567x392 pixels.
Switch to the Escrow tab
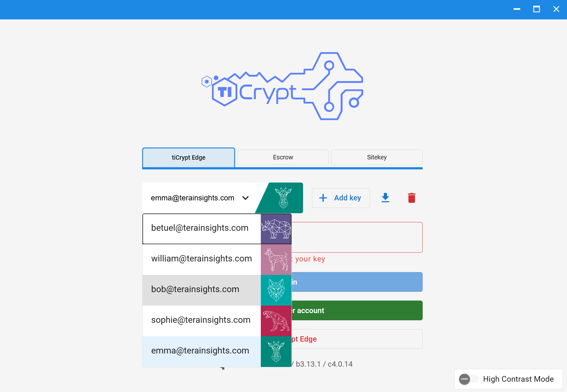click(x=283, y=157)
